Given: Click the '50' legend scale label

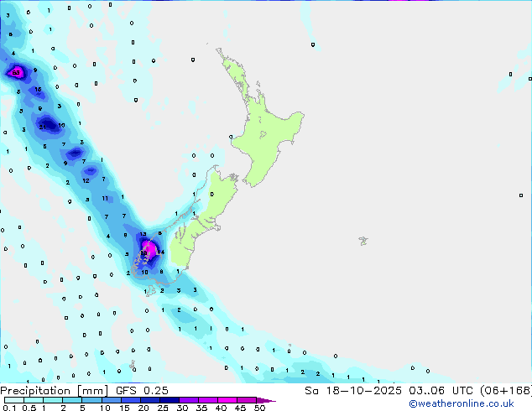Looking at the screenshot, I should pyautogui.click(x=259, y=408).
